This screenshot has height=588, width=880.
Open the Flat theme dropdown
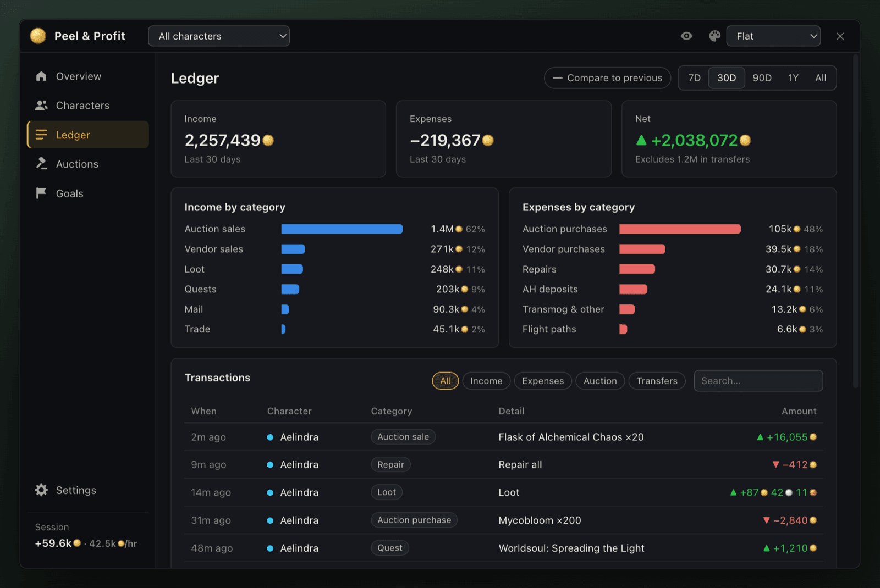773,36
